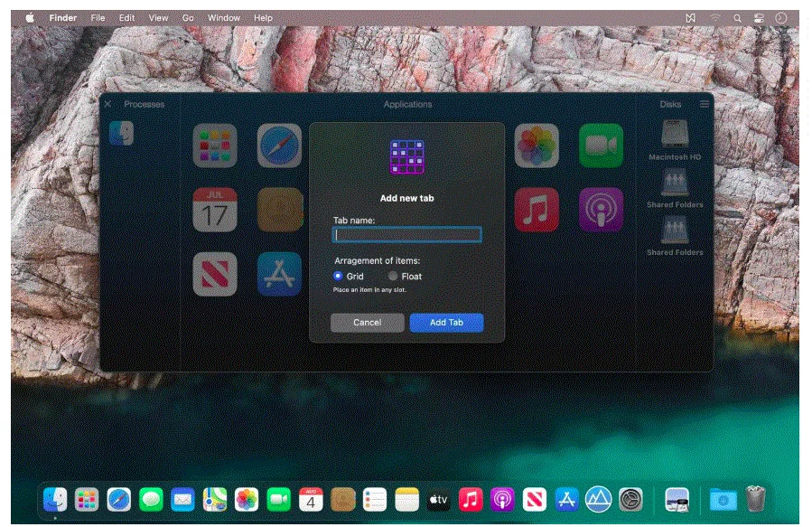
Task: Select the Macintosh HD disk
Action: coord(675,140)
